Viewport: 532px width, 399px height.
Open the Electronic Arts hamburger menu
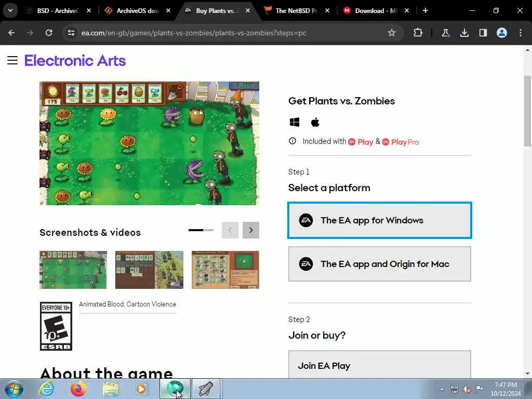(12, 60)
